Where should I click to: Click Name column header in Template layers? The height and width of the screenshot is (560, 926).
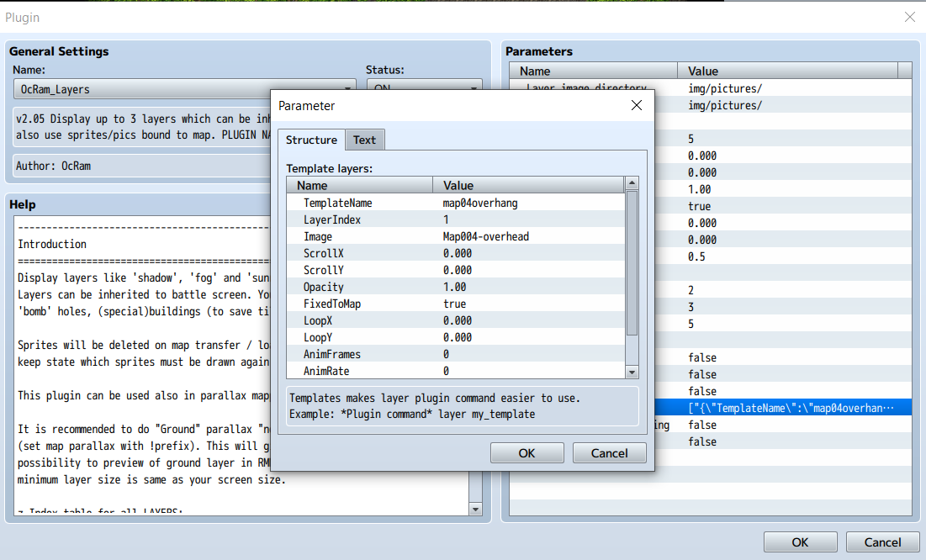coord(360,186)
